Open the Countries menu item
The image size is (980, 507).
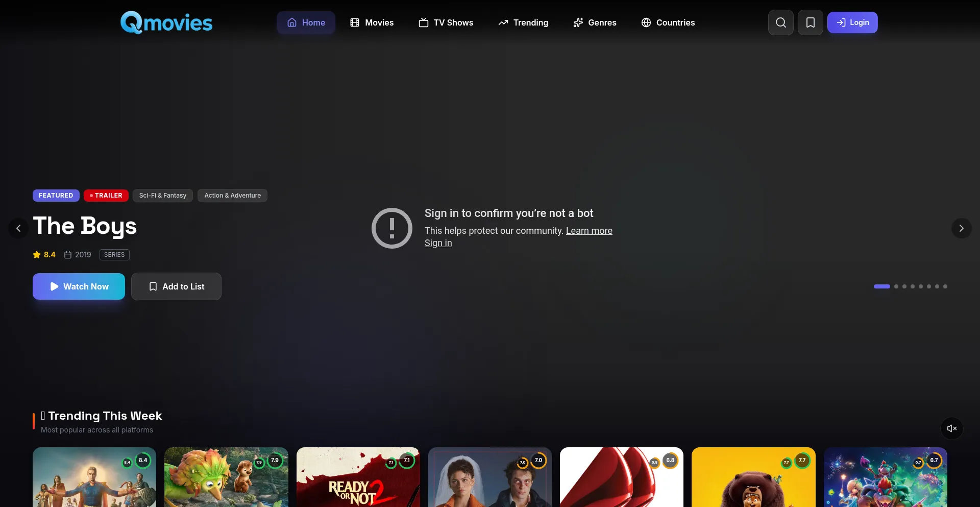pos(668,22)
